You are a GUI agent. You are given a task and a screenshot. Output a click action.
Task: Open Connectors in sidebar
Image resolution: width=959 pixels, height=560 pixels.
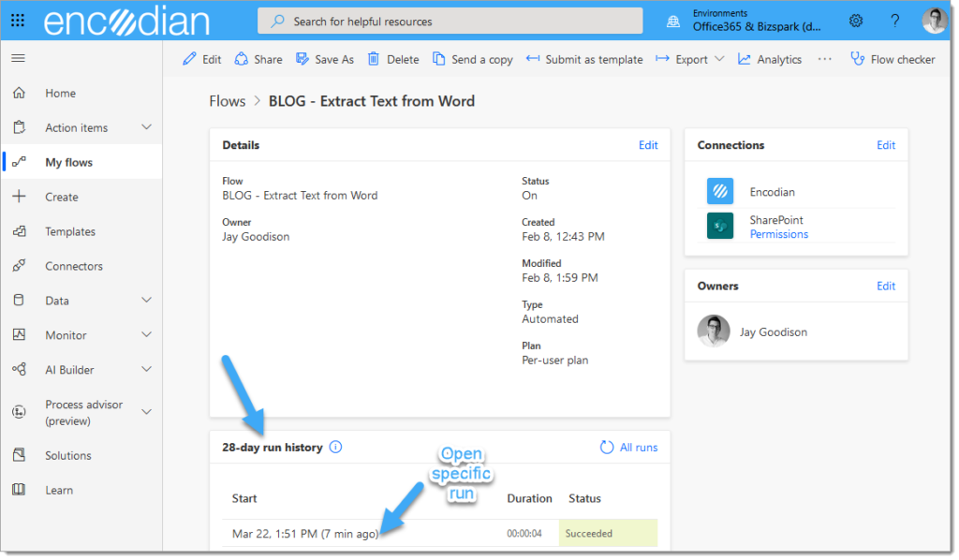[74, 266]
